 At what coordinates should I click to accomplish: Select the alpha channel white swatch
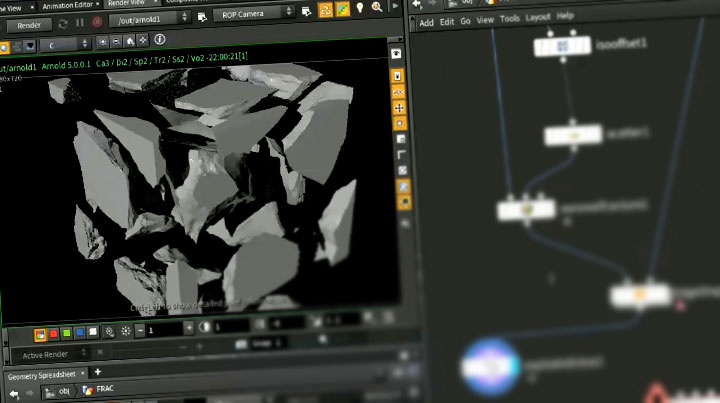pyautogui.click(x=93, y=331)
